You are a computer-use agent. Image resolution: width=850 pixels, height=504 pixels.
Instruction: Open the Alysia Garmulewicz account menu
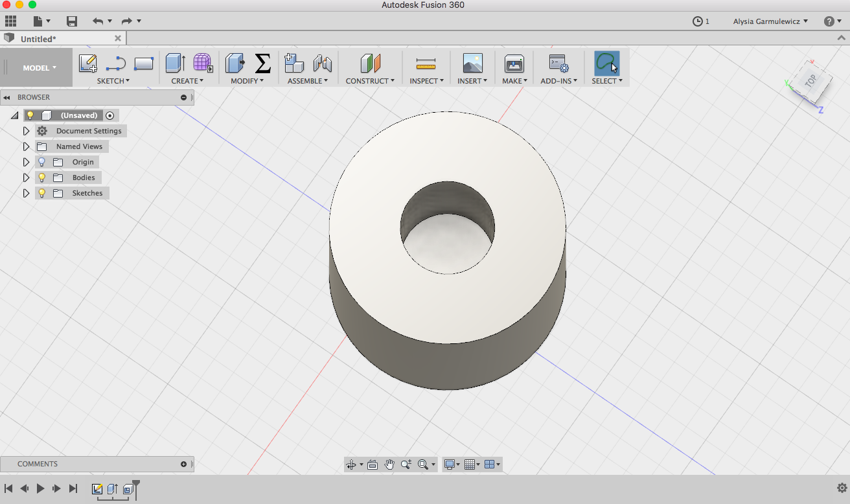click(x=770, y=21)
